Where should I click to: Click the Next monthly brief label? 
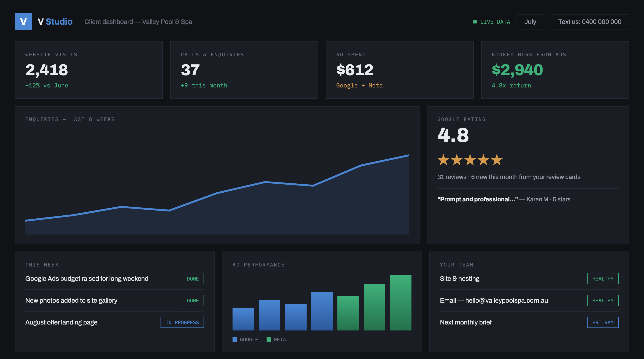point(466,322)
